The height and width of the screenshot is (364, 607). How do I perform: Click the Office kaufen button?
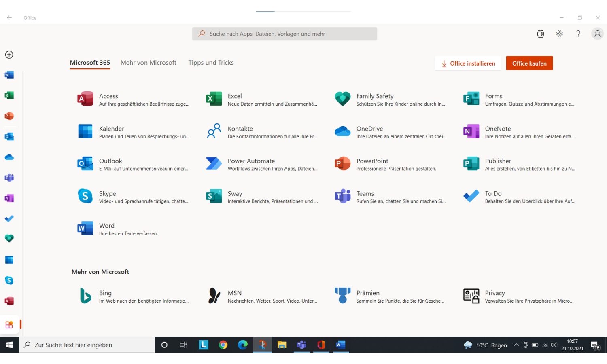coord(529,63)
